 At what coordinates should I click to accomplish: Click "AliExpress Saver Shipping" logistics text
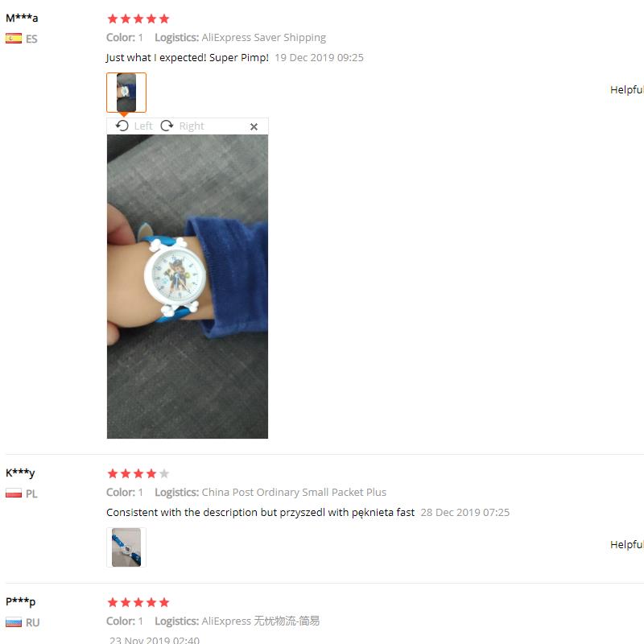point(264,37)
